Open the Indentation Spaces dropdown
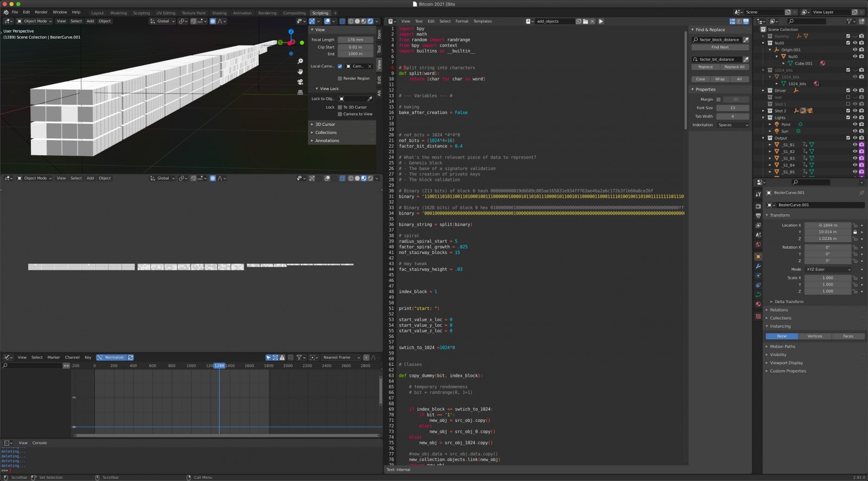 pyautogui.click(x=732, y=125)
